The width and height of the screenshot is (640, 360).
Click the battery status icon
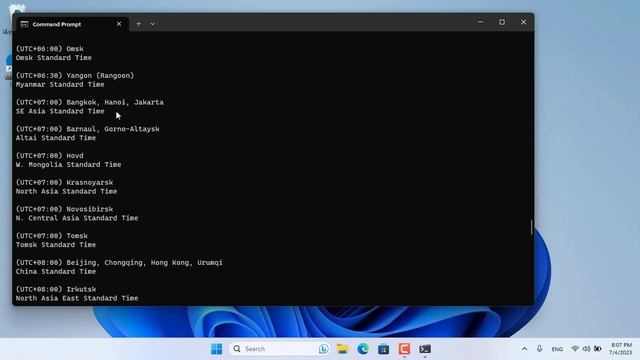(x=598, y=349)
